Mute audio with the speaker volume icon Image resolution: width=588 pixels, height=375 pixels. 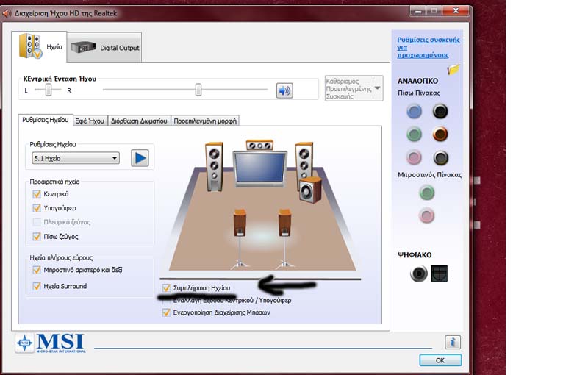284,90
